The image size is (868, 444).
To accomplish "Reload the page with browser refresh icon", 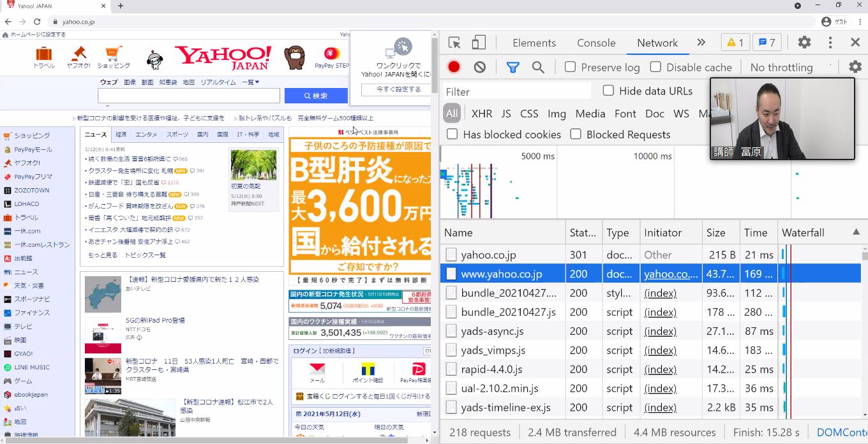I will [x=37, y=22].
